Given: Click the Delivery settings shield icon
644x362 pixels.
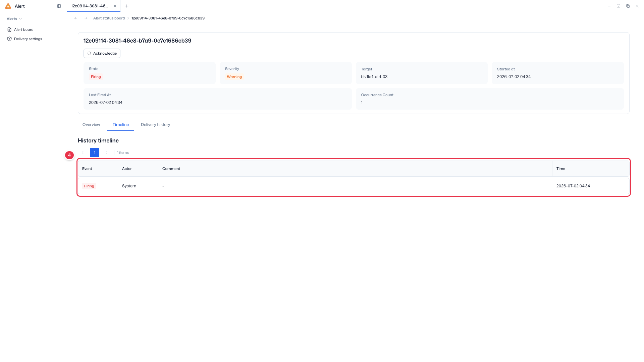Looking at the screenshot, I should click(9, 39).
